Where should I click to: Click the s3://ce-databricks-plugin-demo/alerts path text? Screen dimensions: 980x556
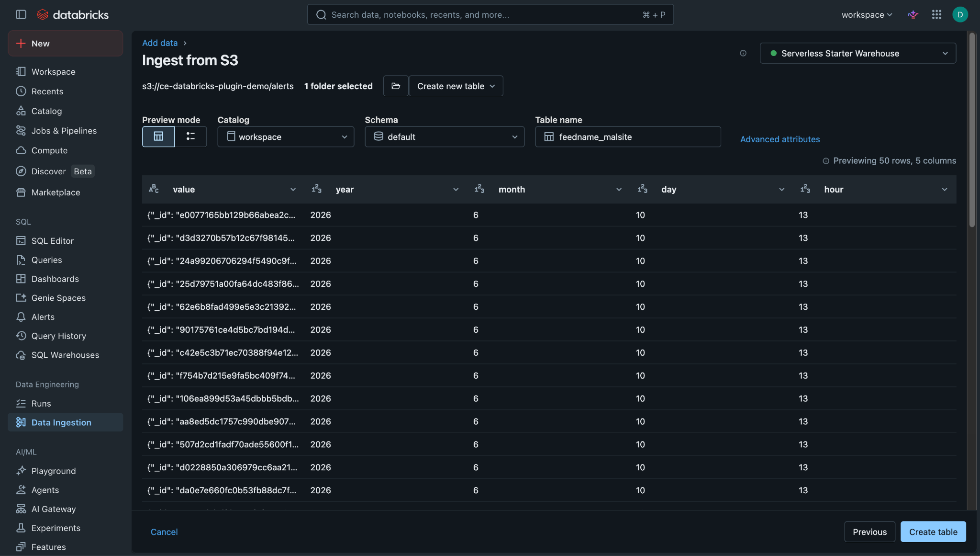coord(218,86)
